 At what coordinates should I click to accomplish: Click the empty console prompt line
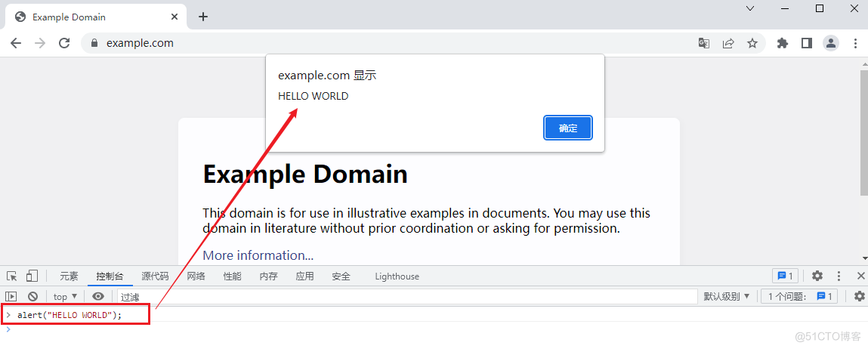434,329
